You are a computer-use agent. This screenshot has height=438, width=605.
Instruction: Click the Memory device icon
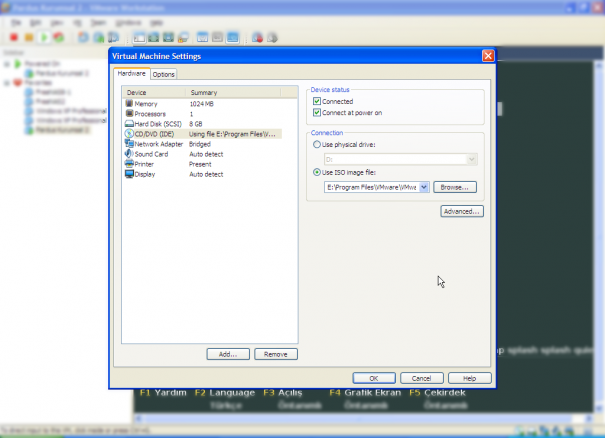[x=129, y=103]
